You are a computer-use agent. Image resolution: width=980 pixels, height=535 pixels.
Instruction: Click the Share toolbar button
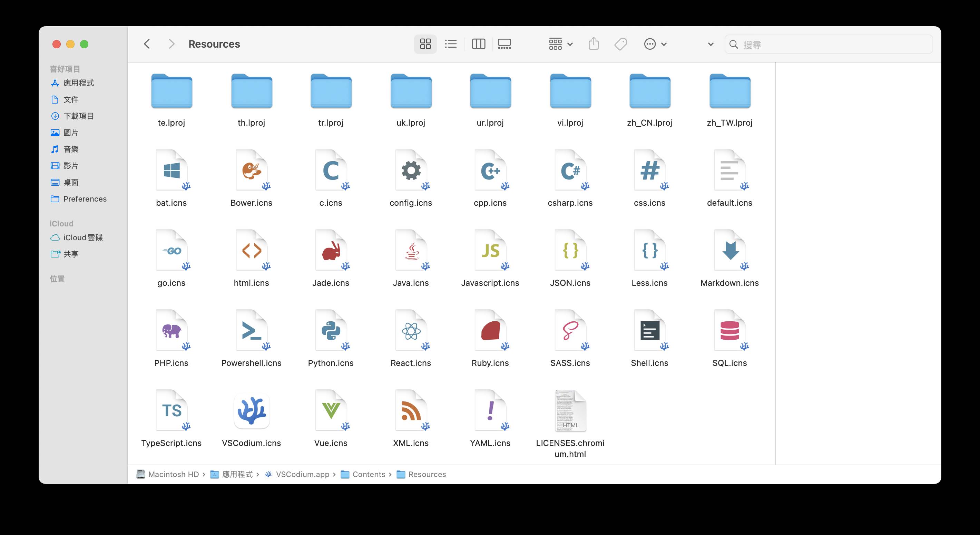(x=594, y=44)
